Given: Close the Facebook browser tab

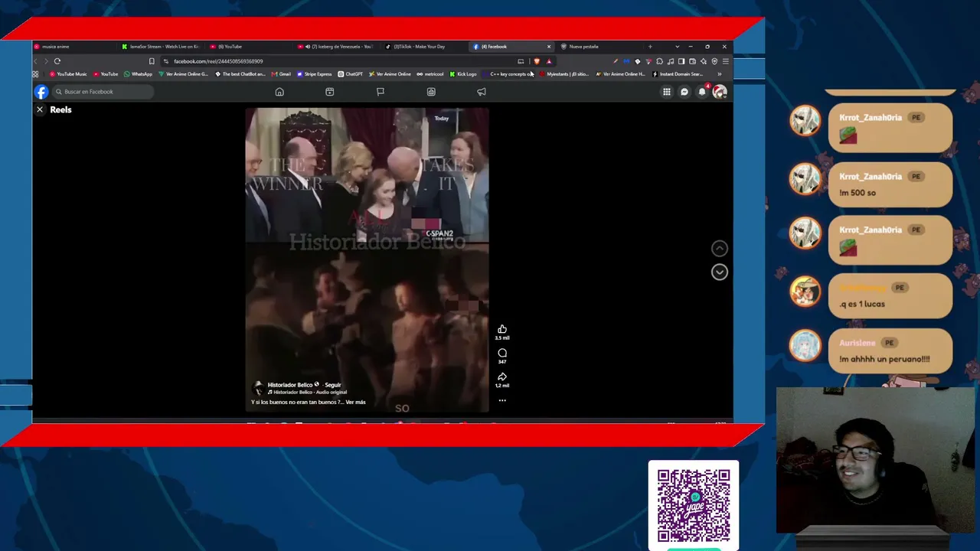Looking at the screenshot, I should 548,47.
